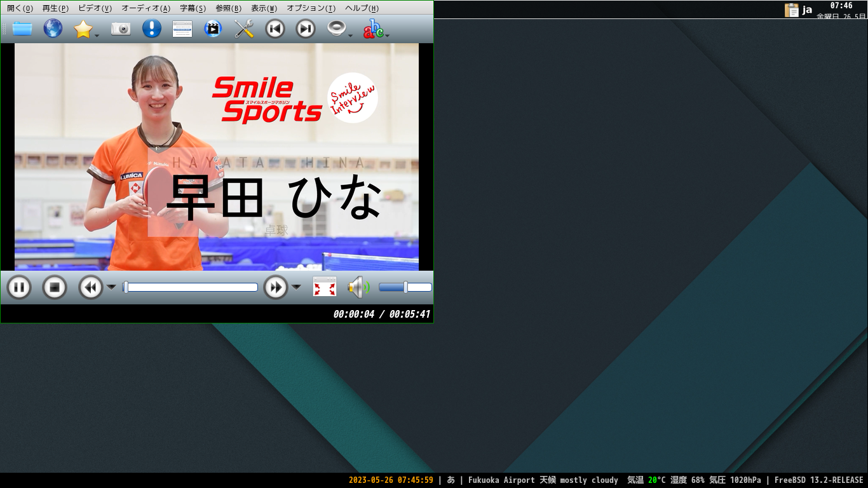
Task: Rewind with the backward seek button
Action: pos(90,288)
